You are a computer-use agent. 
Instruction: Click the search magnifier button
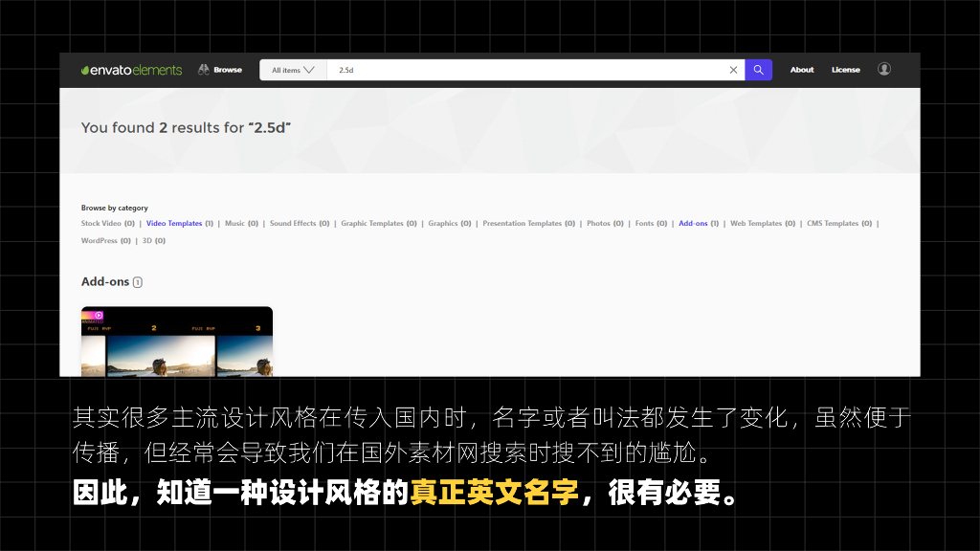point(758,70)
